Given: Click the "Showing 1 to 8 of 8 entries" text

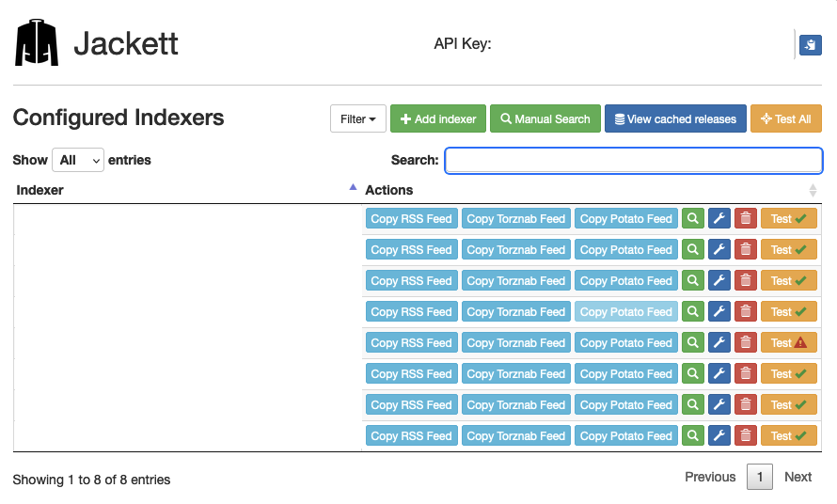Looking at the screenshot, I should (x=91, y=480).
